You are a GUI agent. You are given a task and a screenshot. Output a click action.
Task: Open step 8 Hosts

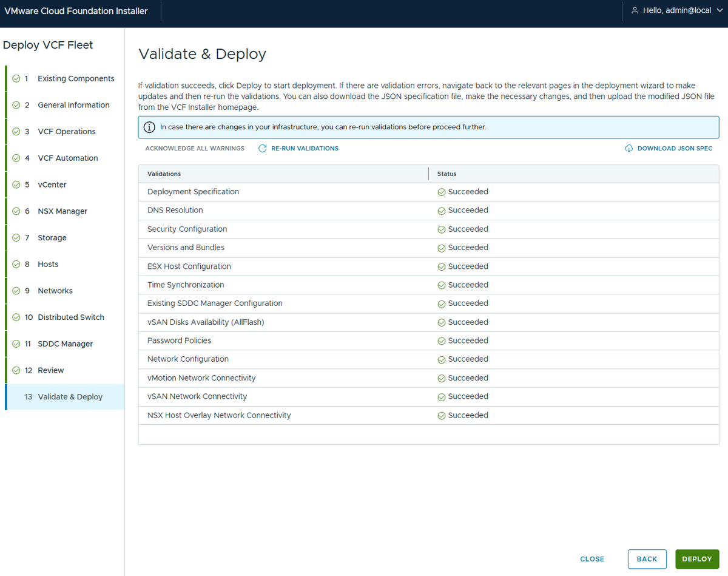click(65, 264)
